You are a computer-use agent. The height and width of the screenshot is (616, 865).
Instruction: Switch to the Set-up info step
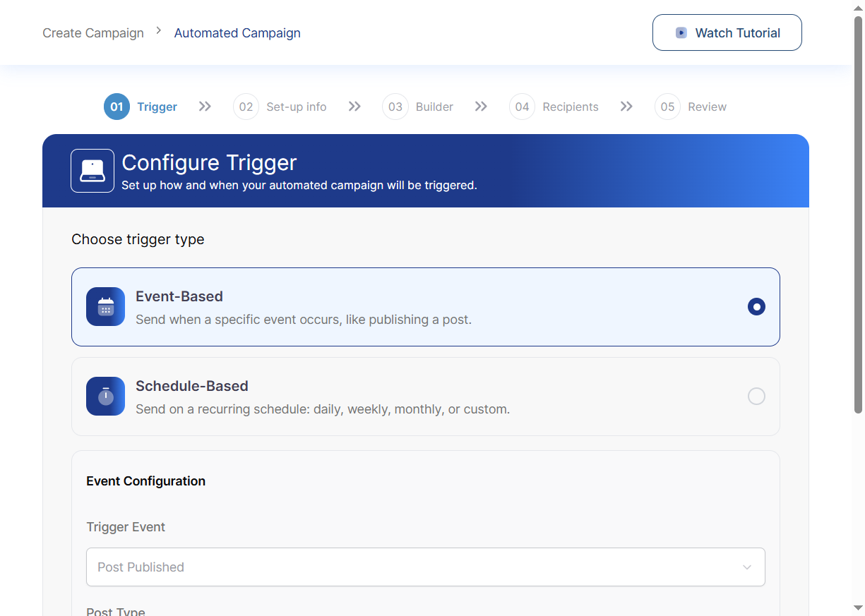(x=297, y=107)
